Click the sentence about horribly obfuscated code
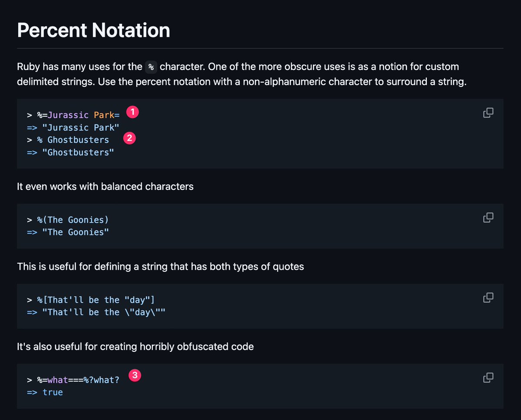Viewport: 521px width, 420px height. click(x=135, y=347)
